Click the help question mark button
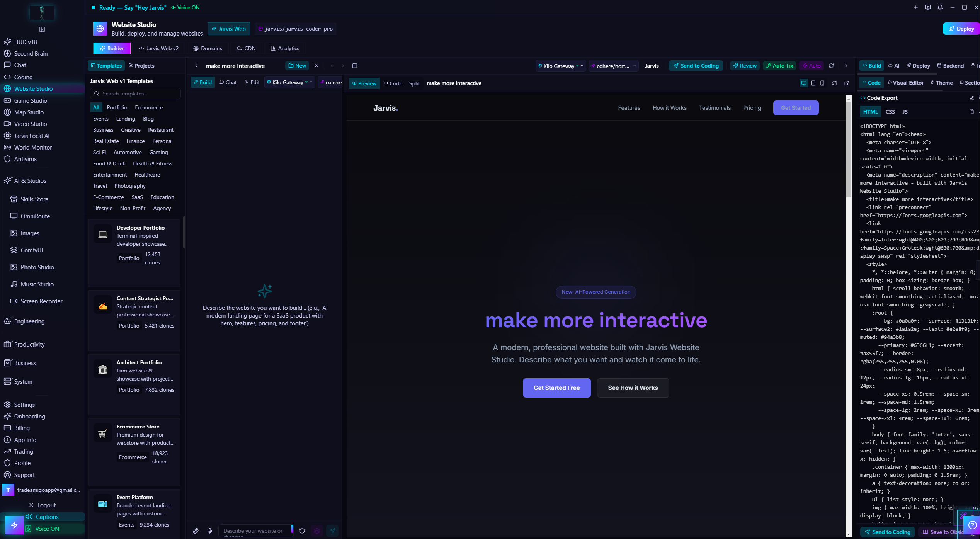Screen dimensions: 980x539 (972, 525)
